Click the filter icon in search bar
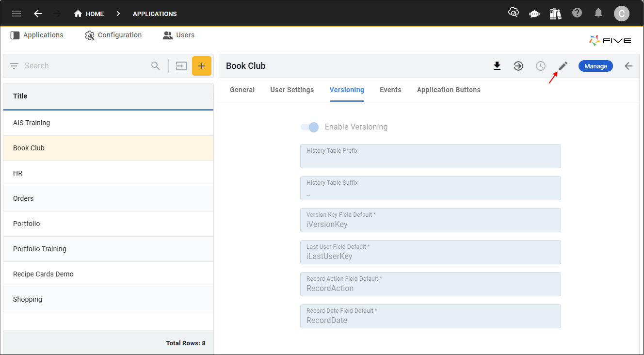The image size is (644, 355). coord(14,66)
